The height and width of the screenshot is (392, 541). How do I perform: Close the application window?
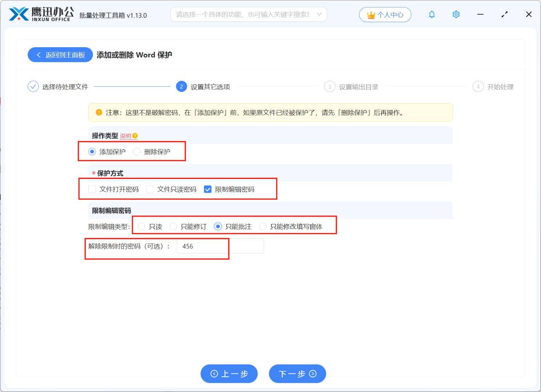(529, 15)
